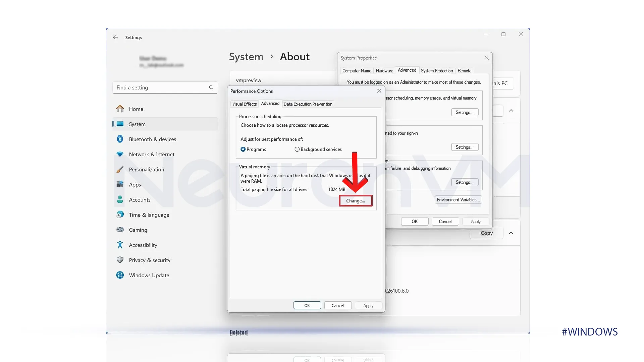Select Background services radio button
644x362 pixels.
tap(297, 149)
